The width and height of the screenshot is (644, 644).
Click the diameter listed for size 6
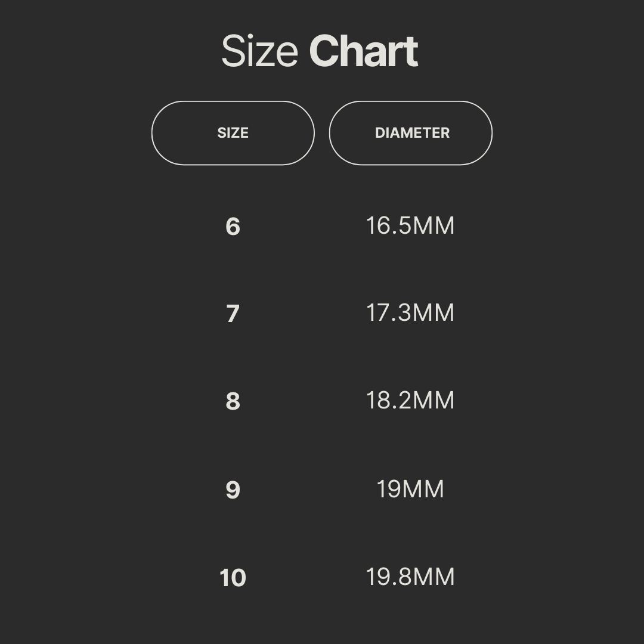(410, 226)
